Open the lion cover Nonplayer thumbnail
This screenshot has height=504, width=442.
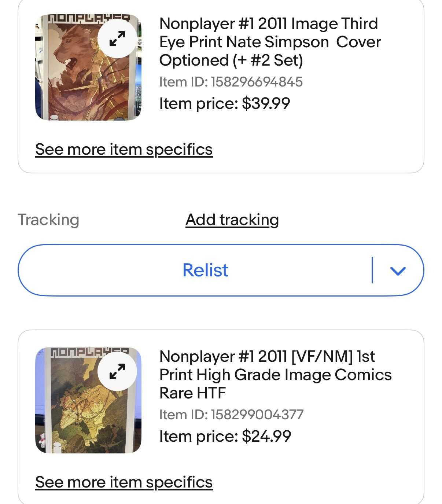click(x=88, y=67)
